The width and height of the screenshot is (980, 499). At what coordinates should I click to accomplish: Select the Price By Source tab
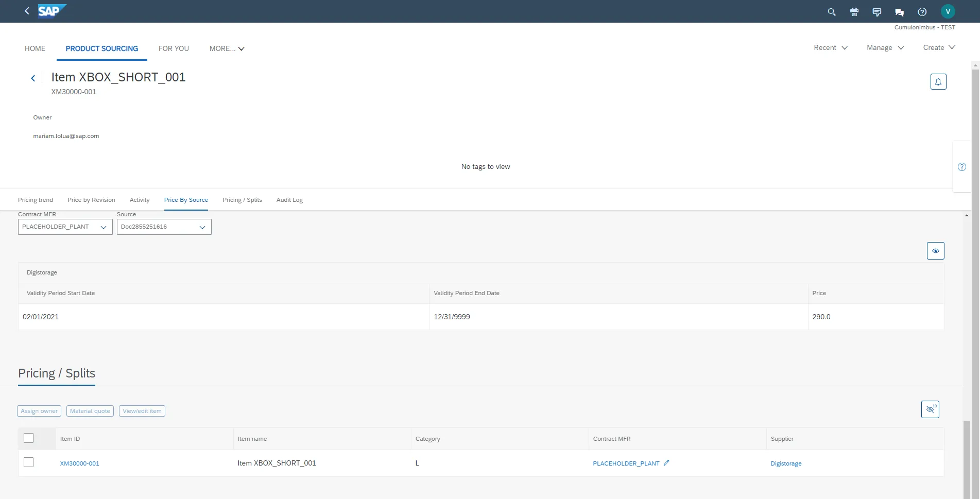coord(186,200)
